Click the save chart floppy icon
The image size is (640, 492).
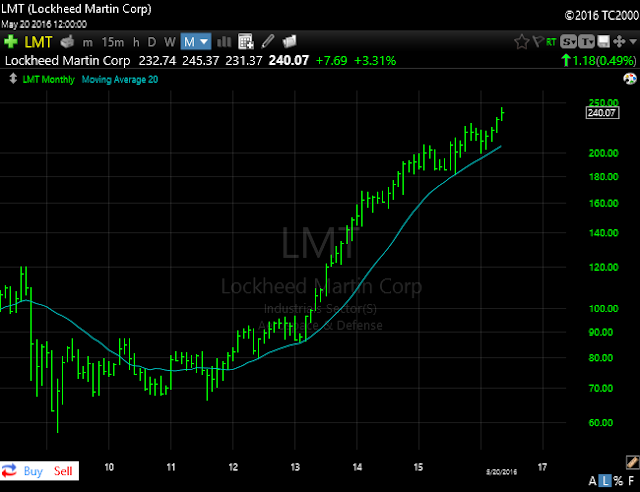coord(603,42)
